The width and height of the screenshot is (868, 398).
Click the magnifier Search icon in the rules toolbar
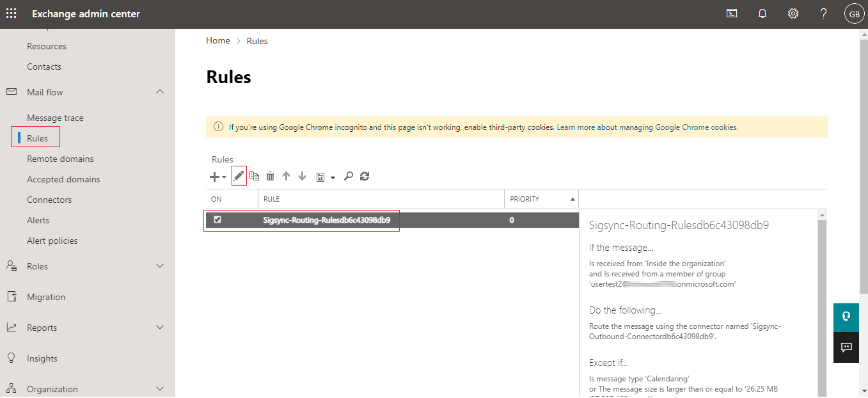pos(349,176)
